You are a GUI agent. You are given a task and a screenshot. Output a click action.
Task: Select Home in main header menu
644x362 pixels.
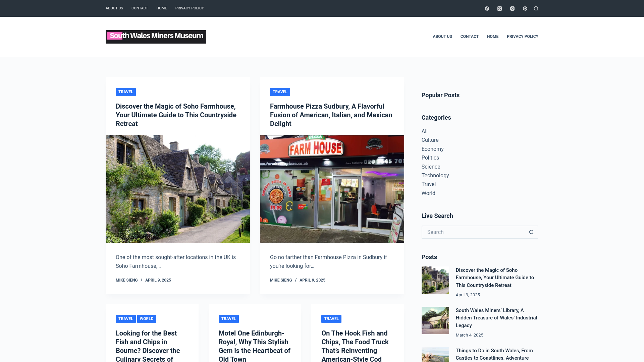493,37
